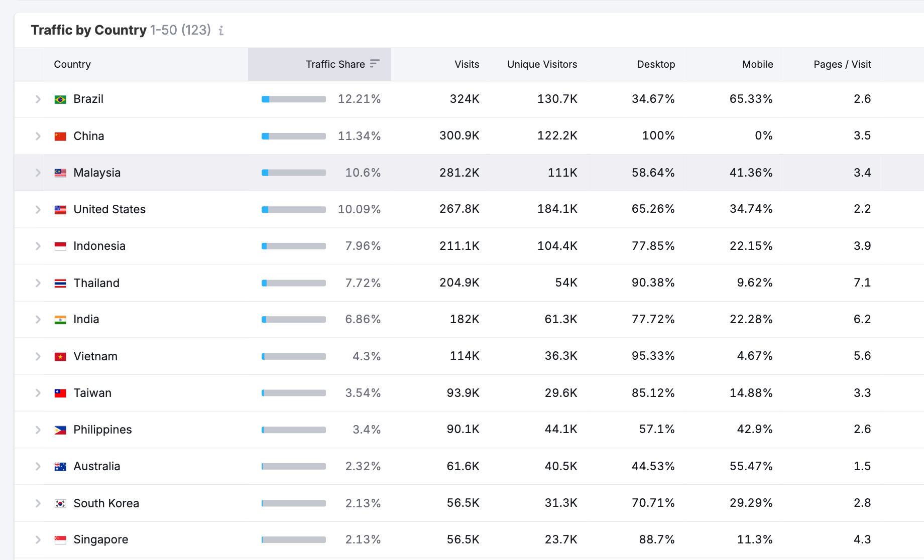
Task: Expand the Vietnam row details
Action: tap(38, 356)
